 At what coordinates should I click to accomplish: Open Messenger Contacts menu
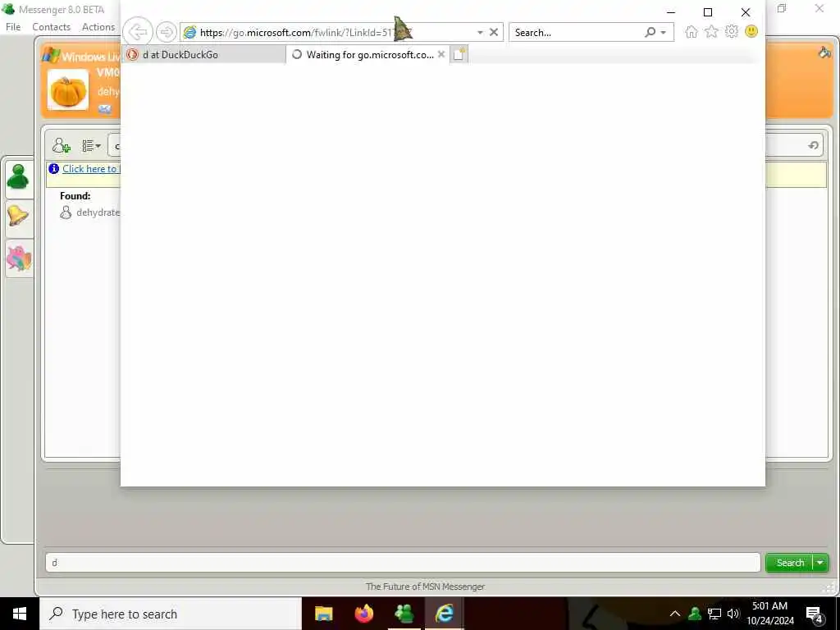pos(52,27)
